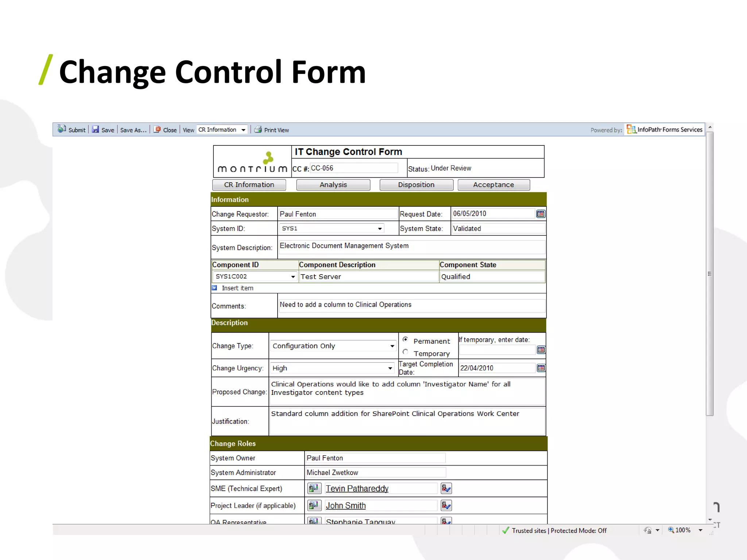Click the InfoPath Forms Services logo
This screenshot has width=747, height=560.
[665, 129]
